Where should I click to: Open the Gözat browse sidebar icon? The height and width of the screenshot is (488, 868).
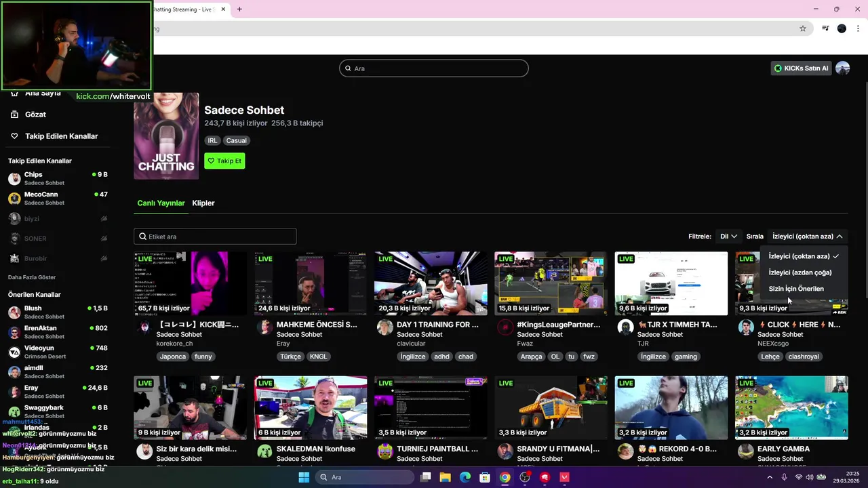point(14,115)
